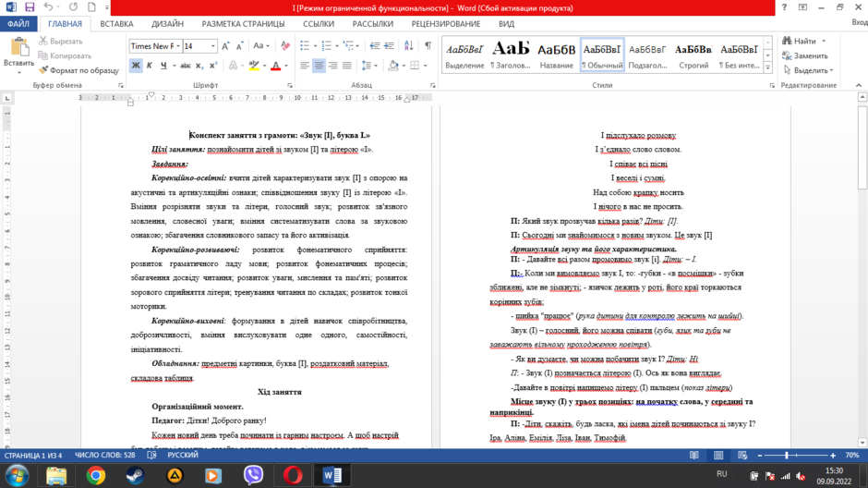Apply yellow text highlight color
868x488 pixels.
[254, 66]
